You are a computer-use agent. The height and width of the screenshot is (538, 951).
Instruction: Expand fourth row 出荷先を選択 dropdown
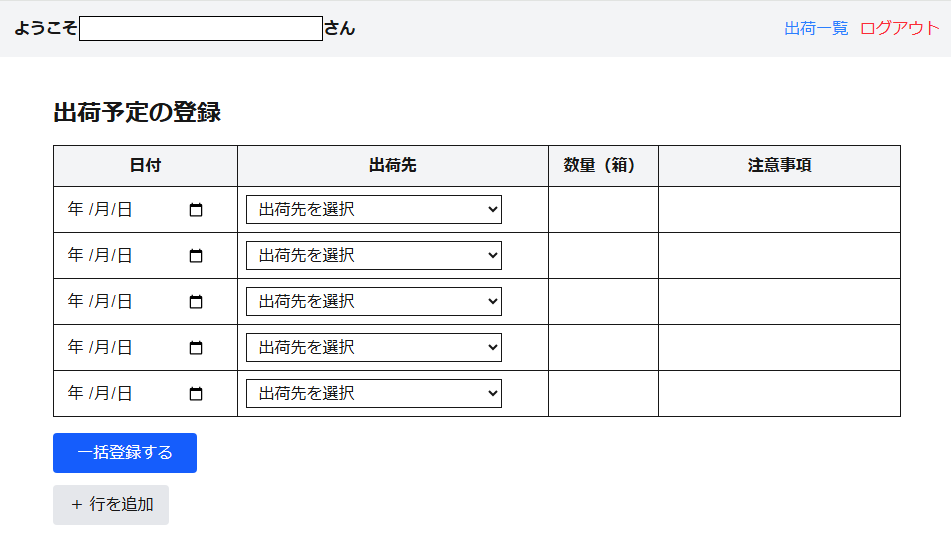[x=374, y=348]
